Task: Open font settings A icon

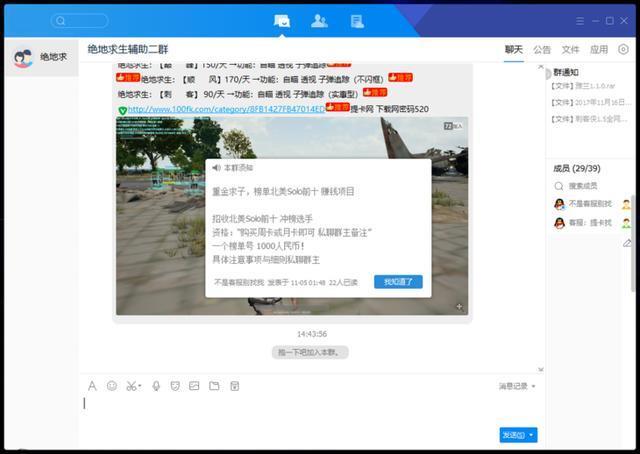Action: coord(92,386)
